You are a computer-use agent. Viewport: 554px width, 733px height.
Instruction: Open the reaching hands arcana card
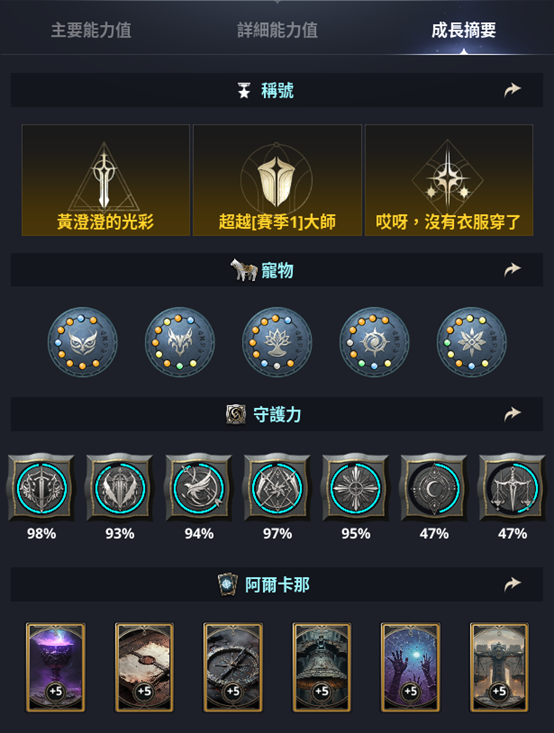pos(410,667)
